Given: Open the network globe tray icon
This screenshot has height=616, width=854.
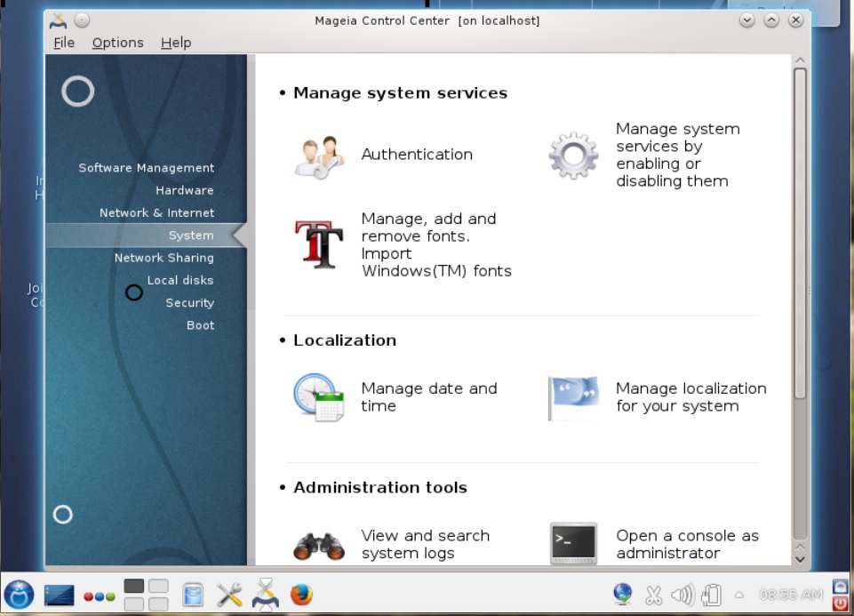Looking at the screenshot, I should 622,594.
